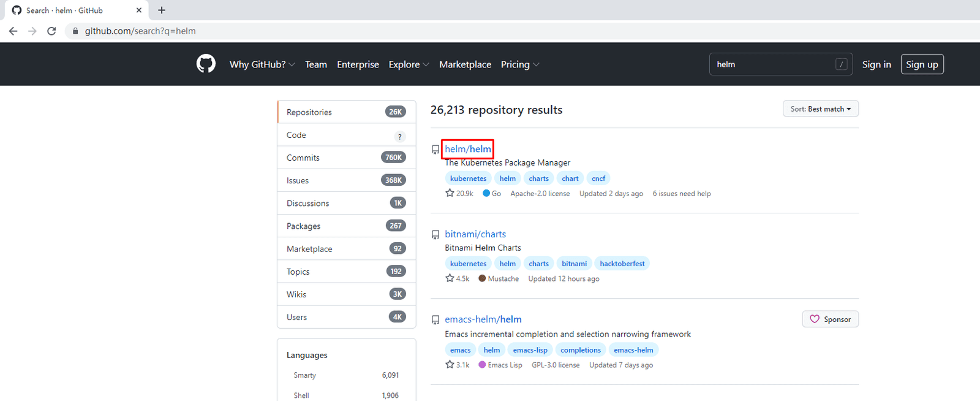The height and width of the screenshot is (401, 980).
Task: Click the emacs-lisp topic tag
Action: tap(530, 350)
